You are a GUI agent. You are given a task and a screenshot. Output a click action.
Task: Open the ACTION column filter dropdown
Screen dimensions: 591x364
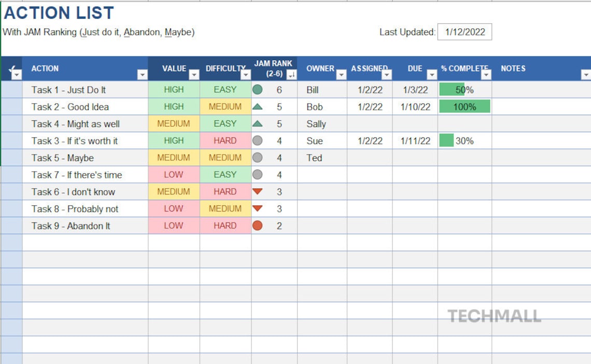(142, 75)
